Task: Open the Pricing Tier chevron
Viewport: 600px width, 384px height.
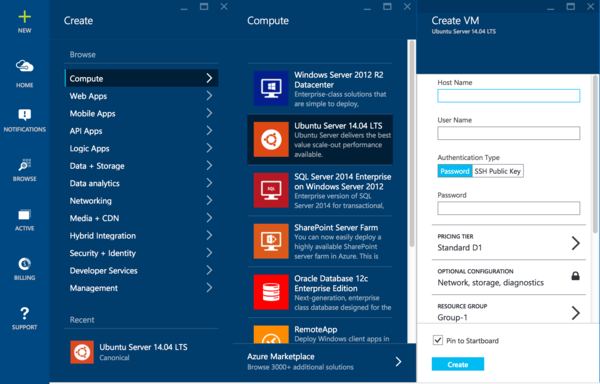Action: coord(576,243)
